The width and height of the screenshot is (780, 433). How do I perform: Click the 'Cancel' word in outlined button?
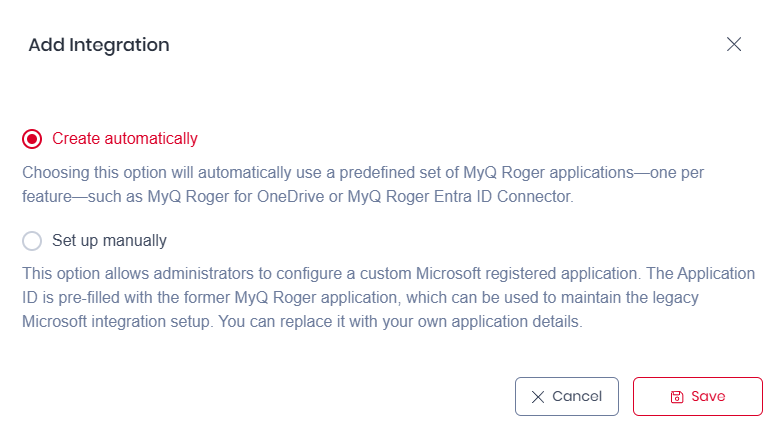[x=577, y=396]
